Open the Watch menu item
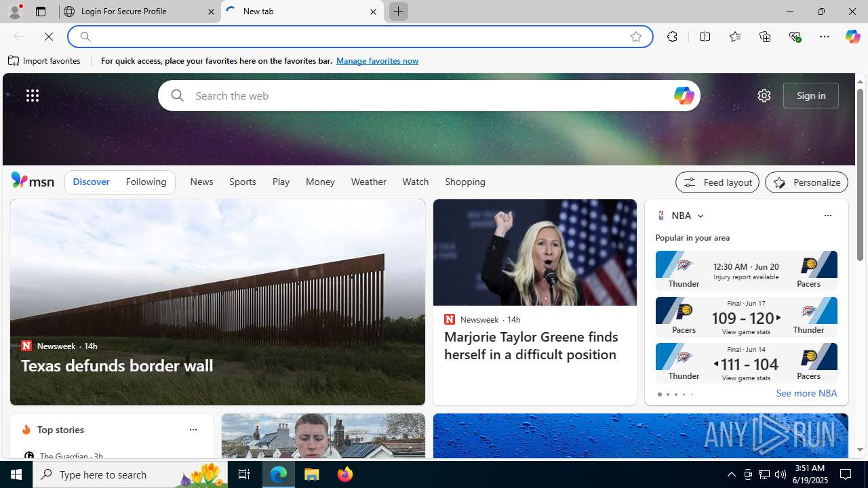The height and width of the screenshot is (488, 868). click(416, 182)
